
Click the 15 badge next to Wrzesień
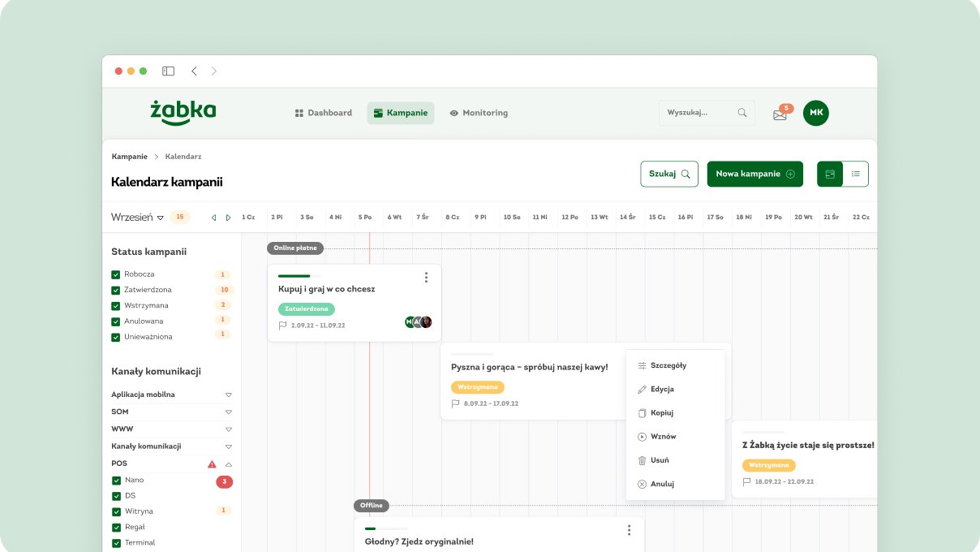pos(180,217)
